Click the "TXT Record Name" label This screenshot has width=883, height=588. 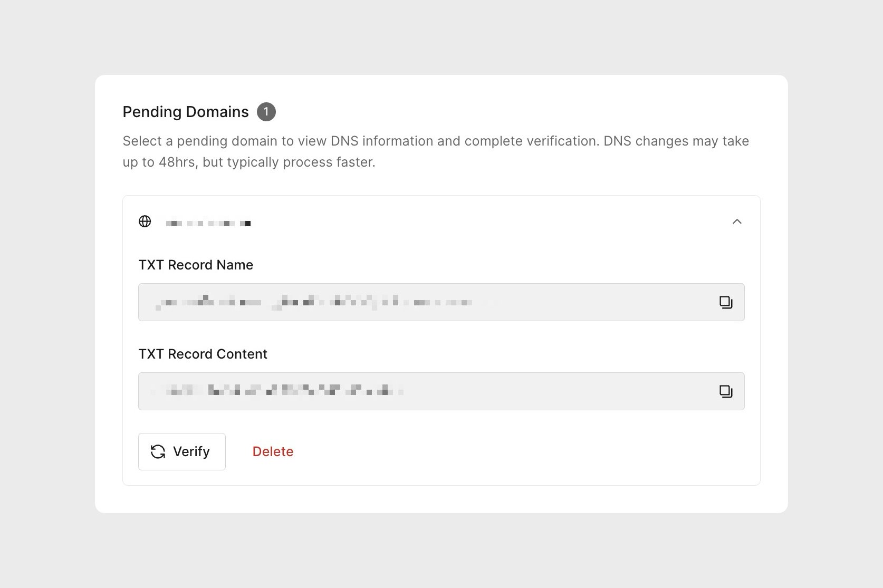click(196, 265)
